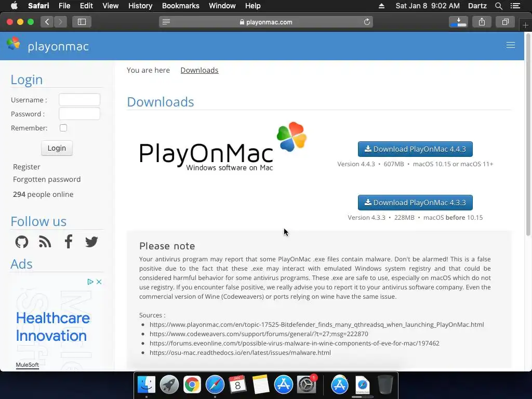Screen dimensions: 532x399
Task: Open the Trash in the Dock
Action: tap(385, 385)
